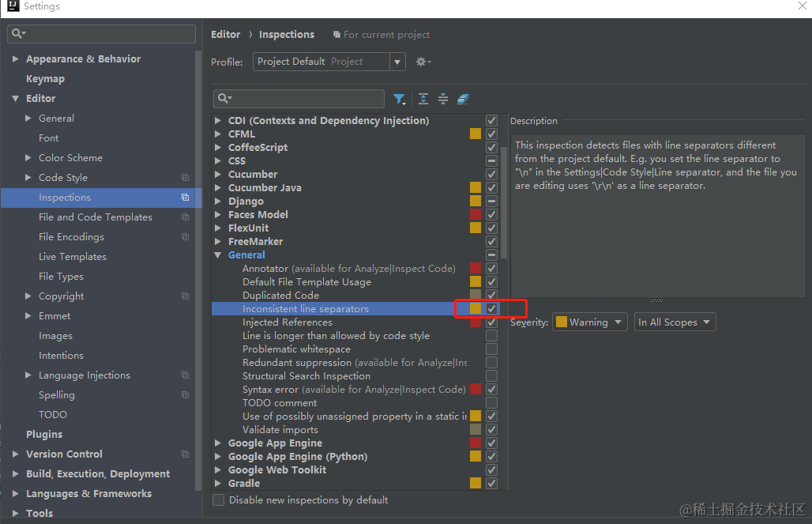This screenshot has width=812, height=524.
Task: Click the Editor breadcrumb link
Action: tap(225, 34)
